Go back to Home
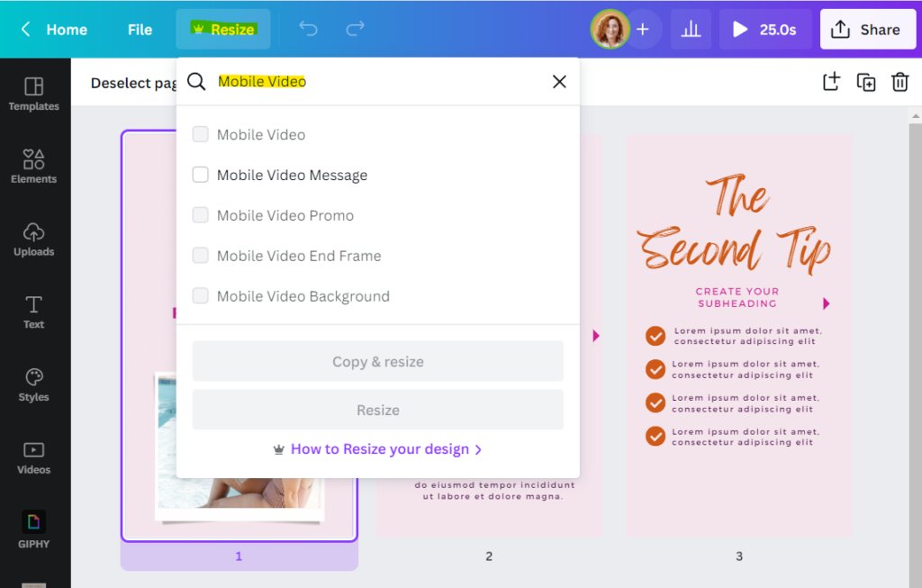The image size is (922, 588). click(54, 29)
